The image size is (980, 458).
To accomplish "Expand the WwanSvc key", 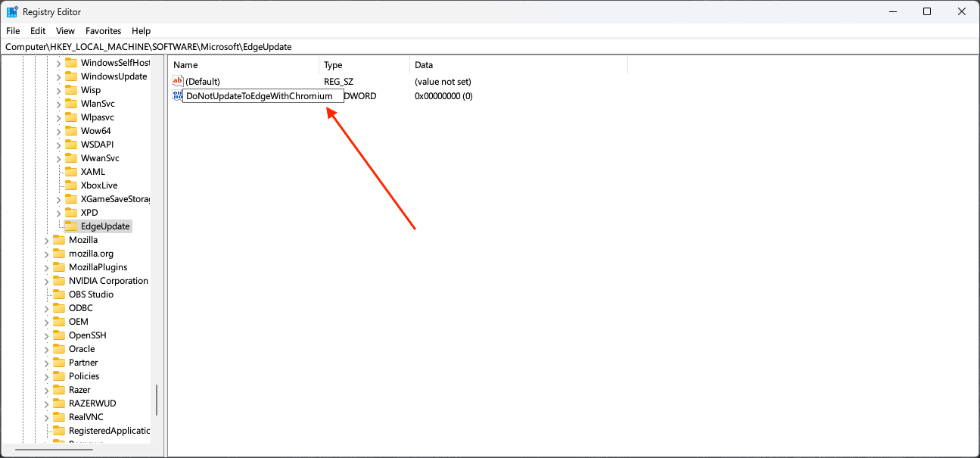I will (59, 158).
